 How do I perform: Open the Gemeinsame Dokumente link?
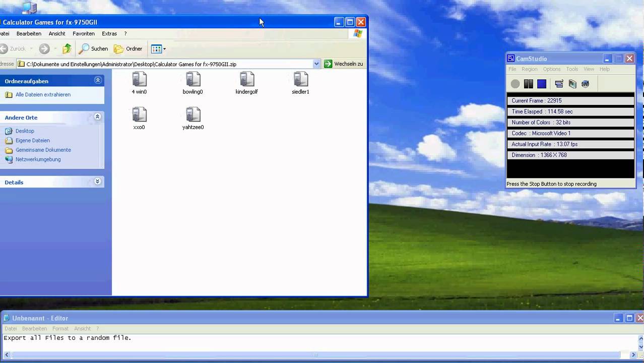(x=43, y=150)
